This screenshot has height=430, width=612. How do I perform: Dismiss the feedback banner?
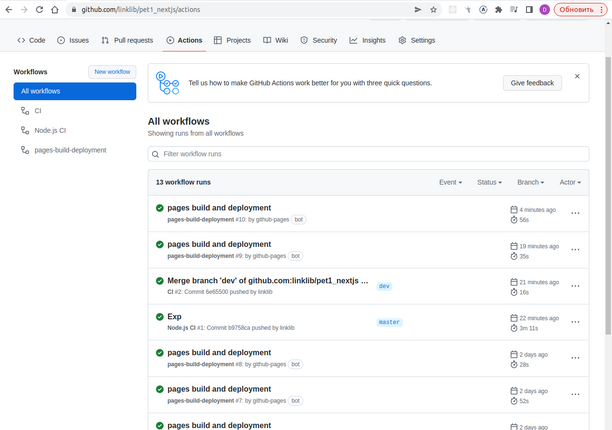pos(577,76)
